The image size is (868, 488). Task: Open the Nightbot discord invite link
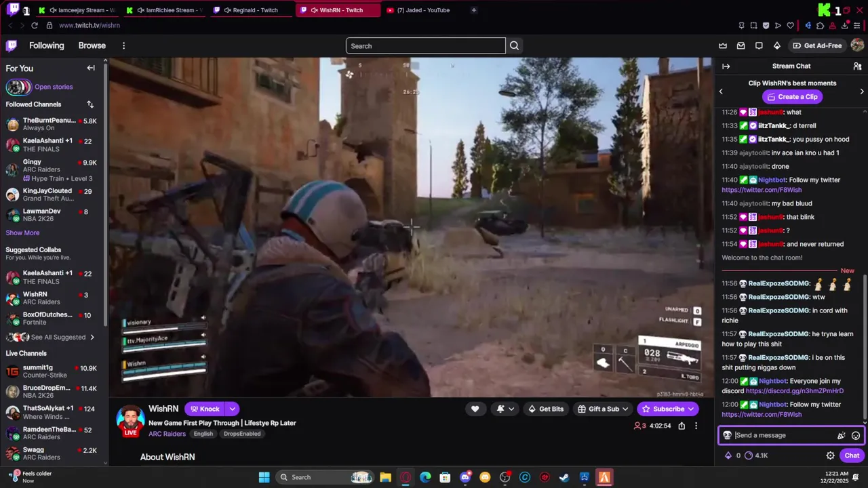click(x=795, y=391)
